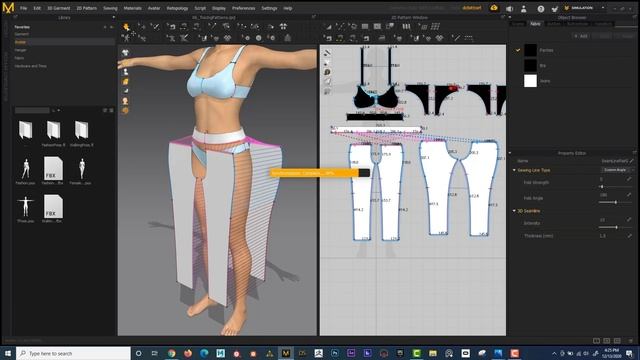Click the round brown icon in 2D pattern sidebar

coord(327,72)
